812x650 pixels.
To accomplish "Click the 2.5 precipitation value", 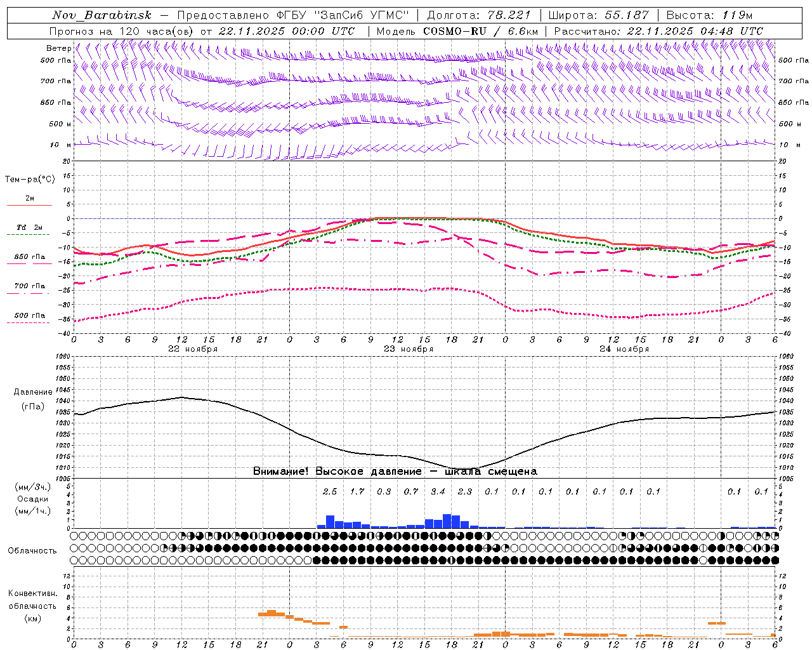I will (330, 491).
